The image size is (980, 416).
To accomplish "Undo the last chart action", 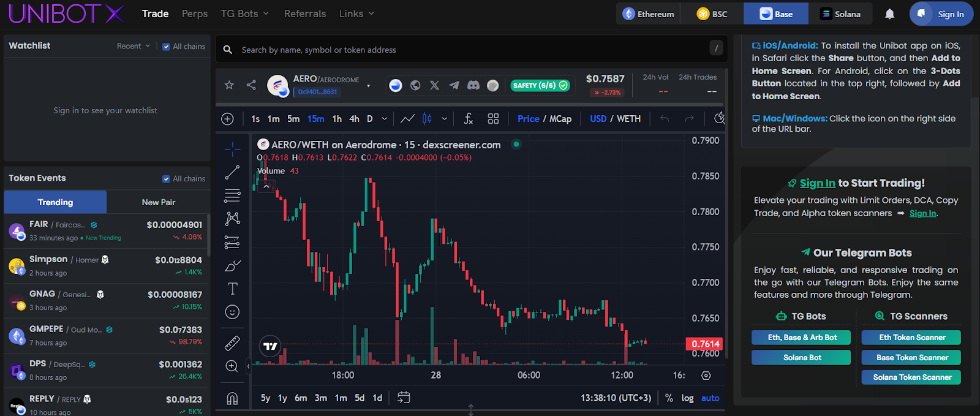I will [665, 119].
